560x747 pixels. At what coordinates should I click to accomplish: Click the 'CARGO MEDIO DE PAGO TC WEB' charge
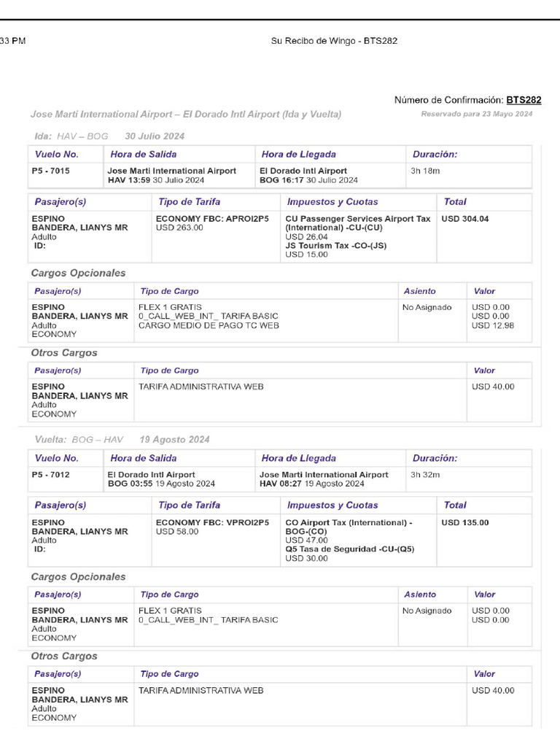pos(209,325)
